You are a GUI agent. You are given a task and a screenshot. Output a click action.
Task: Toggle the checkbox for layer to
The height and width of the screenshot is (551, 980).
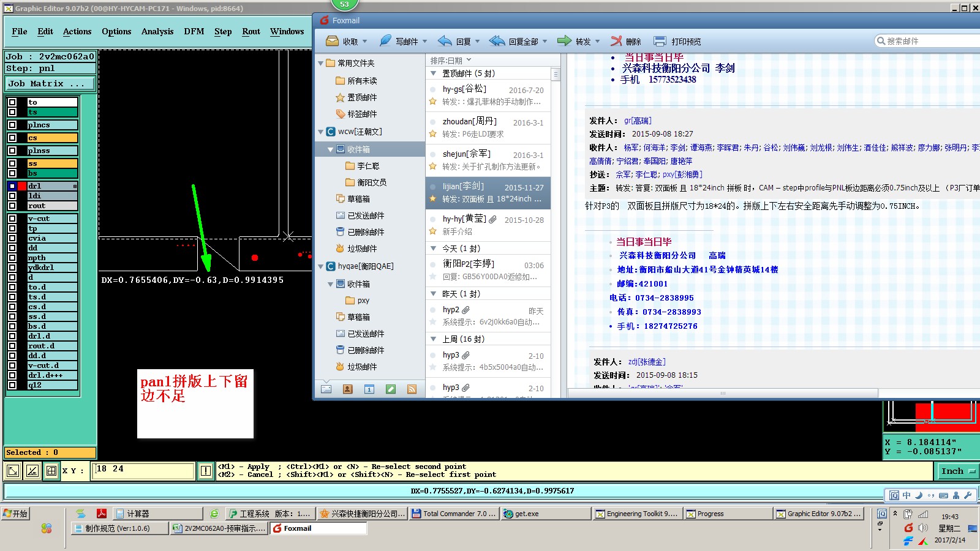click(12, 102)
